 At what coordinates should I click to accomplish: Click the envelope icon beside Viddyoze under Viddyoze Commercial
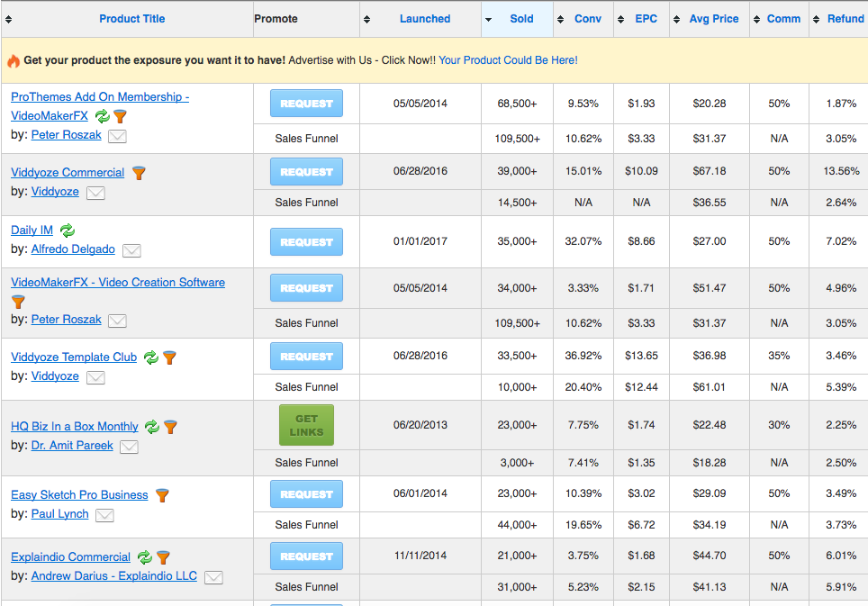[95, 193]
